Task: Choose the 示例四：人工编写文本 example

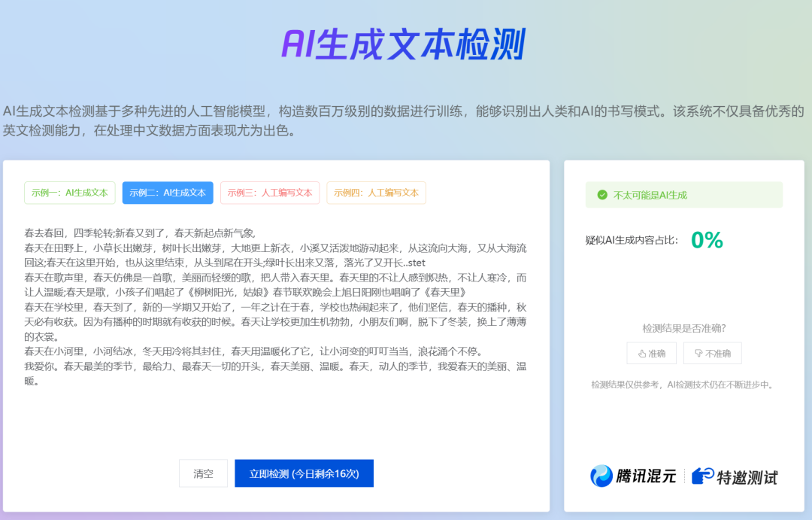Action: [x=372, y=193]
